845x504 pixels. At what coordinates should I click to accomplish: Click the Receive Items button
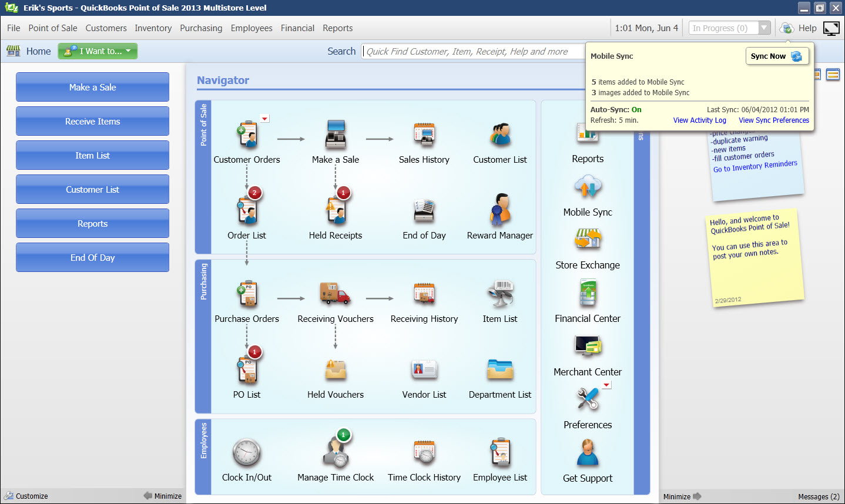click(92, 122)
